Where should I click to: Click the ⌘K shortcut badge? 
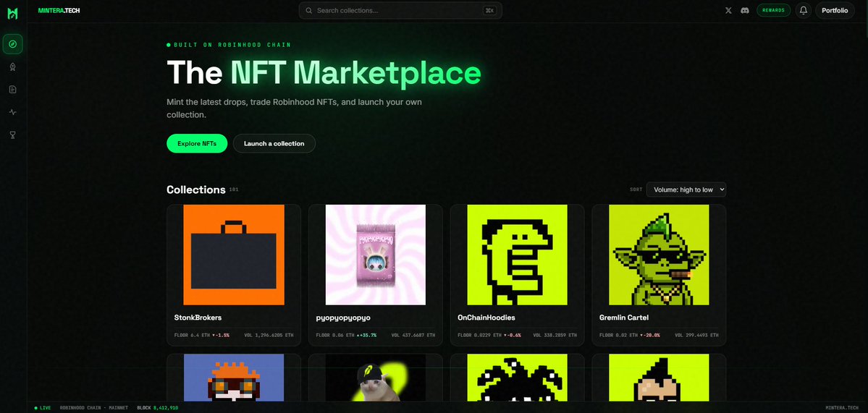(489, 11)
